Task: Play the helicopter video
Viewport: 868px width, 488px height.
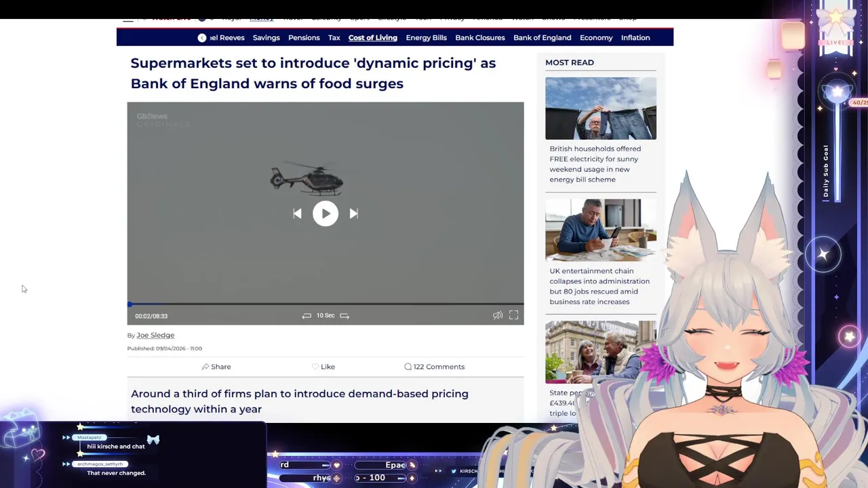Action: pos(325,213)
